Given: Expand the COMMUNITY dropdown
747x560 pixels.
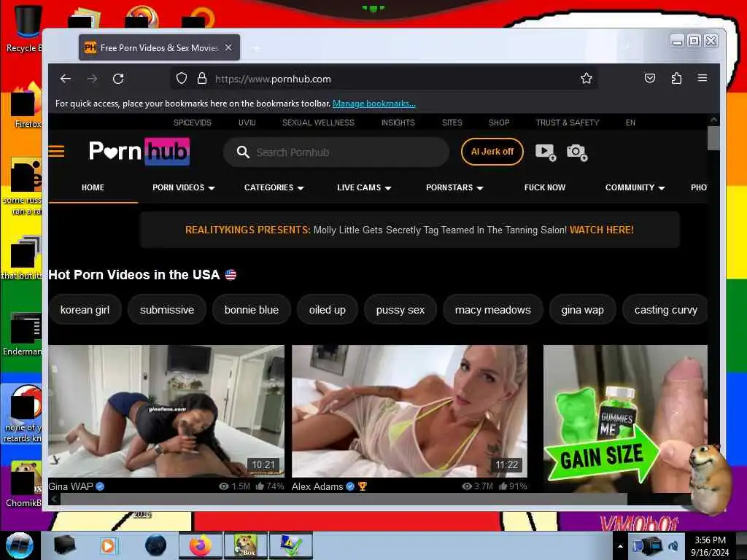Looking at the screenshot, I should (x=635, y=187).
